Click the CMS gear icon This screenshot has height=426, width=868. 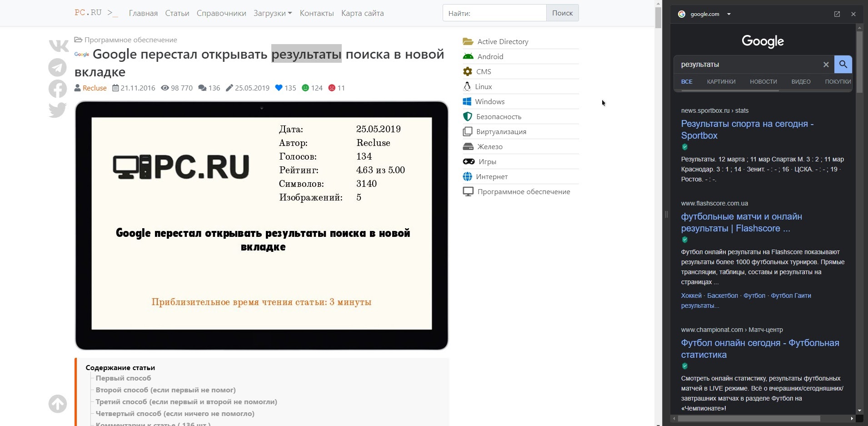pyautogui.click(x=468, y=71)
